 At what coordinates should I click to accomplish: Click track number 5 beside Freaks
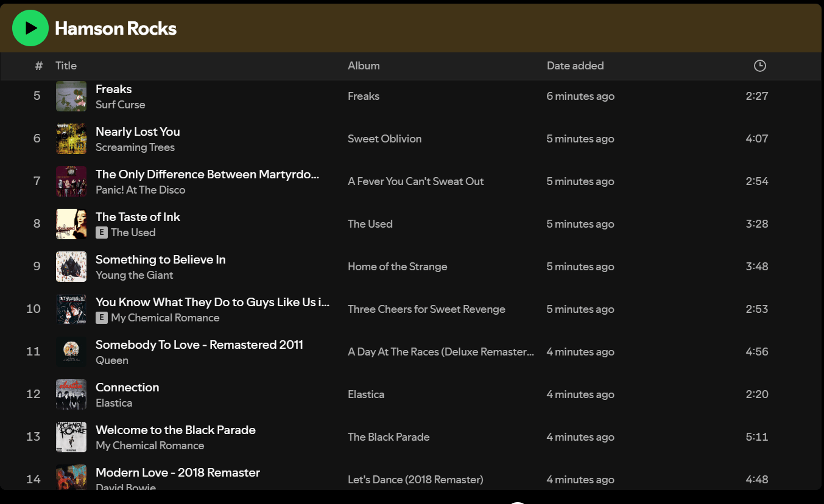pos(37,96)
